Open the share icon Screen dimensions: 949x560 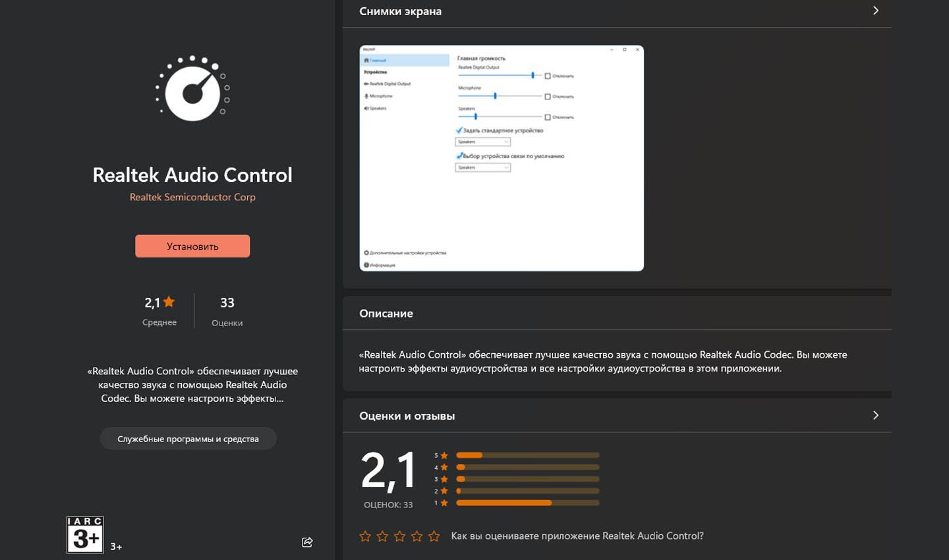point(307,542)
